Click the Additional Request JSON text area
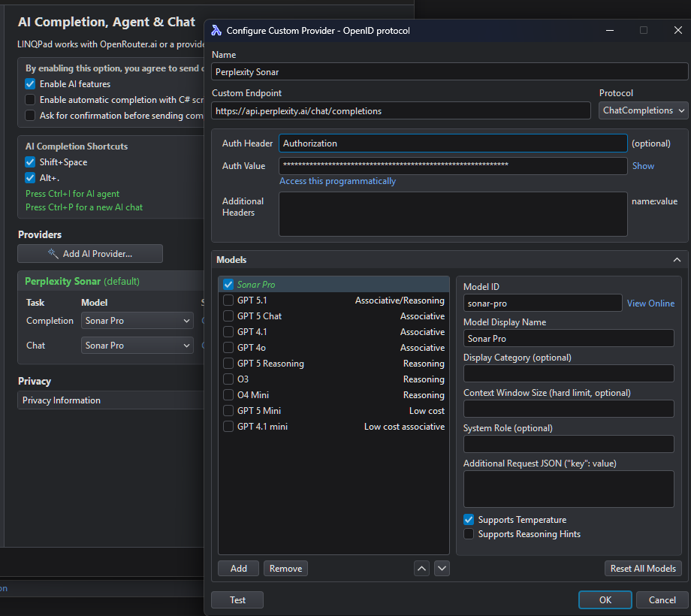The height and width of the screenshot is (616, 691). (x=569, y=488)
